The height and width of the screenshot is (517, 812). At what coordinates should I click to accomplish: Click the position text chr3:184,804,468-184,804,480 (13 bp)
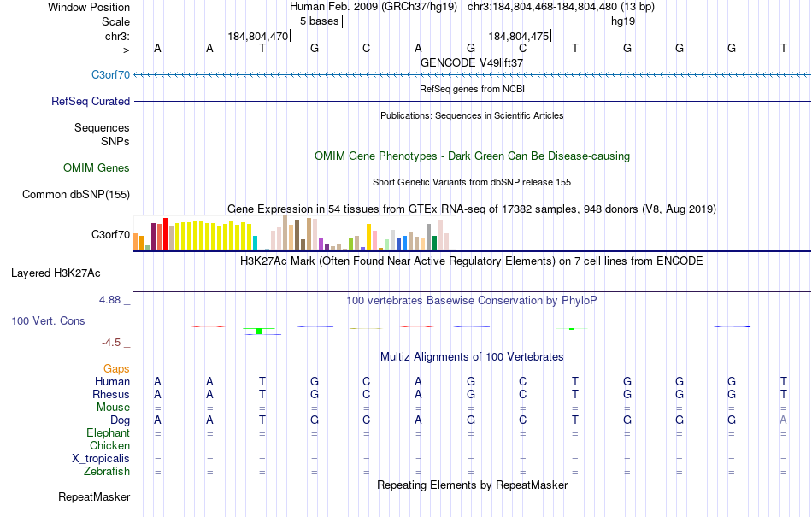tap(561, 7)
